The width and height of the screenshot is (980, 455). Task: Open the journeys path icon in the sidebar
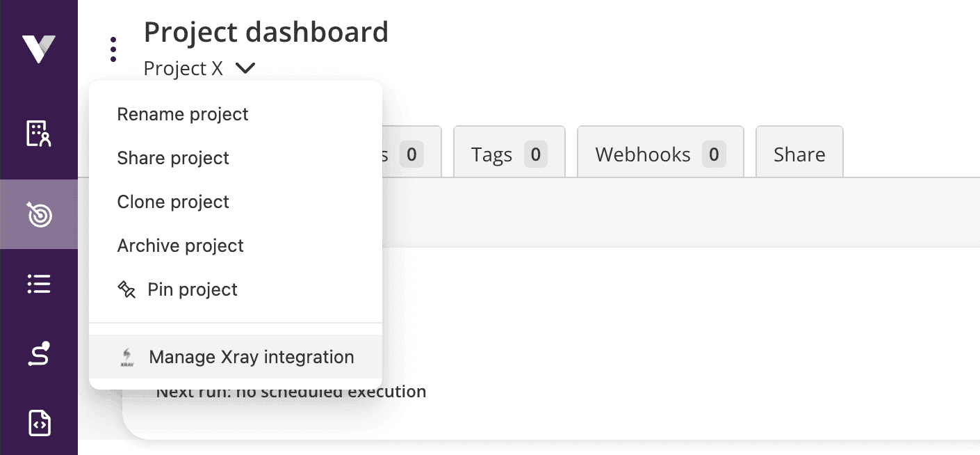pos(39,353)
